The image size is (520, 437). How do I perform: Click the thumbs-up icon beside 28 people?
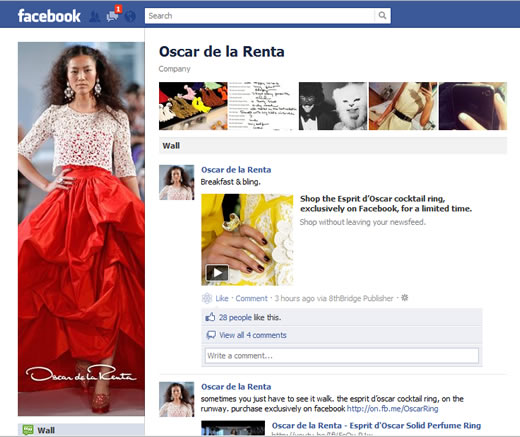[x=210, y=317]
